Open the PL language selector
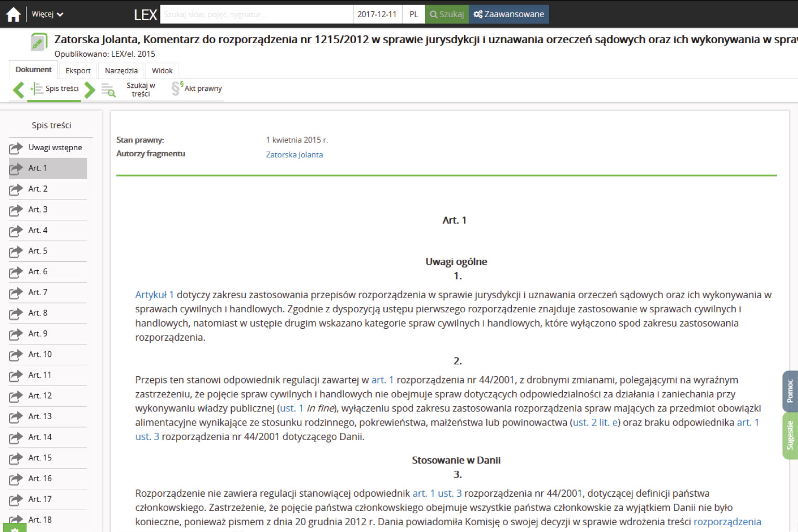This screenshot has height=532, width=798. coord(414,15)
